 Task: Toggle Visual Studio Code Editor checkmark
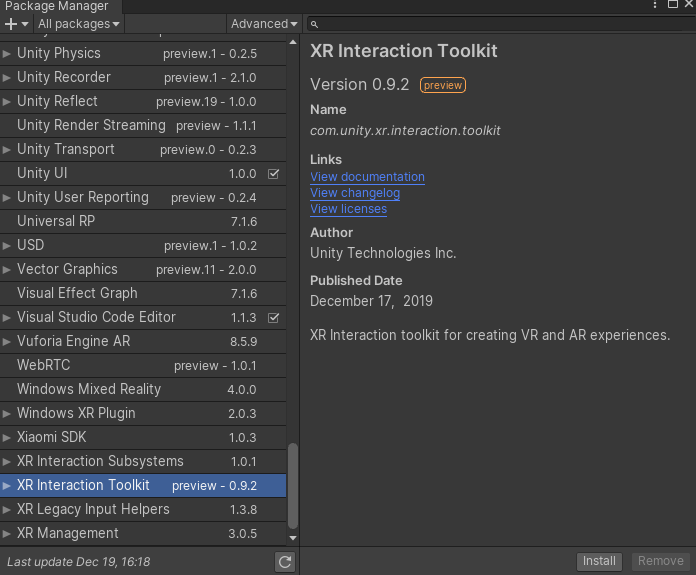[274, 318]
